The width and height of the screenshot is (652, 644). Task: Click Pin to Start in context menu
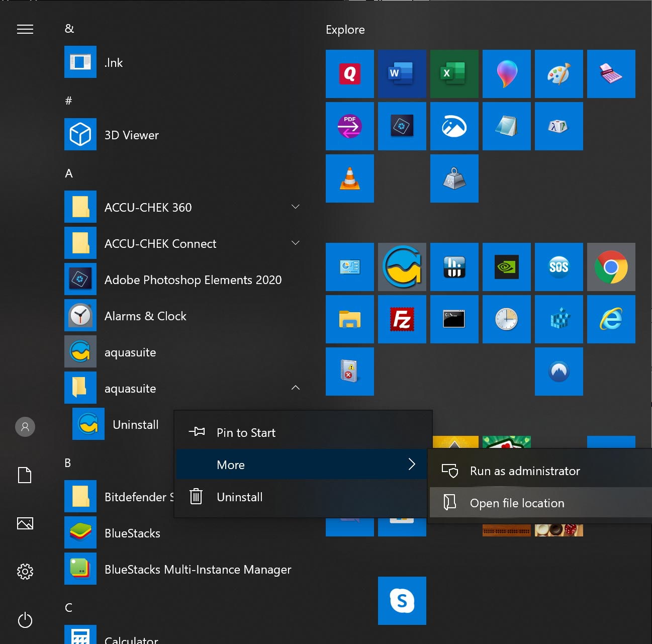pyautogui.click(x=246, y=433)
